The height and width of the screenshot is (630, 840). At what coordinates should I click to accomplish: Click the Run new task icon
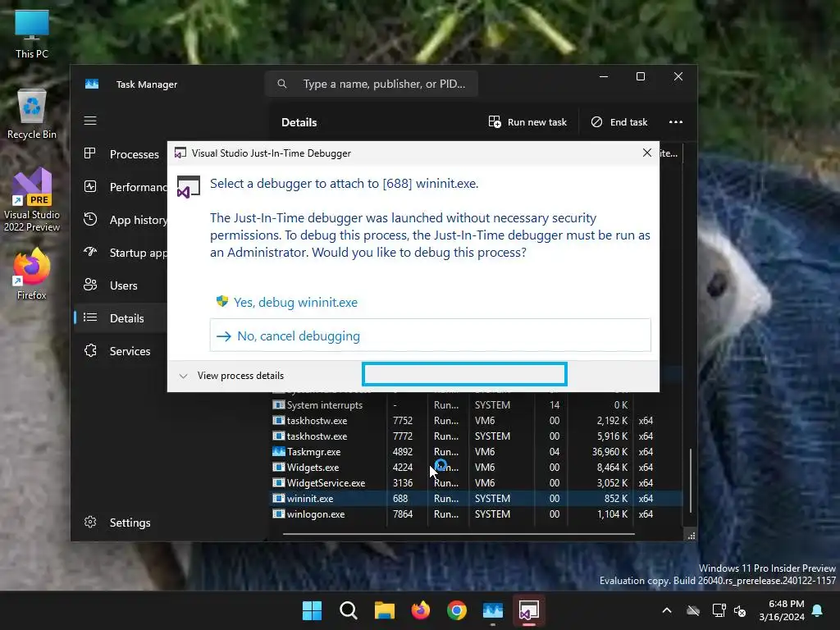coord(495,122)
